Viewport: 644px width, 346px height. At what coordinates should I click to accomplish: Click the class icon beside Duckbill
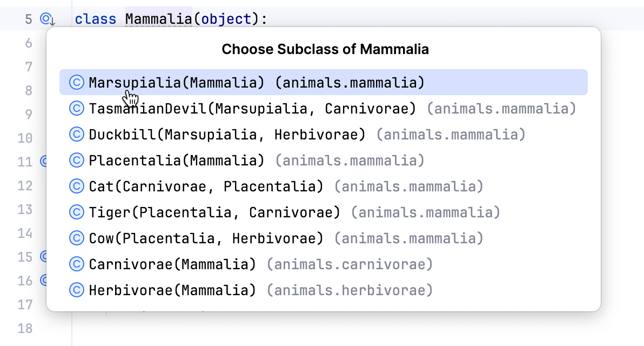coord(77,135)
